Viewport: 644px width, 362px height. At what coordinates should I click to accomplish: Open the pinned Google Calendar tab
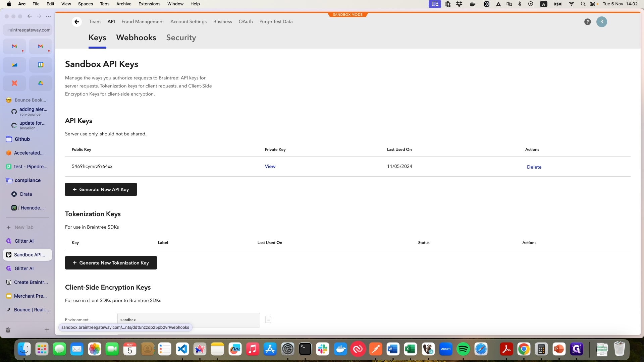tap(41, 65)
